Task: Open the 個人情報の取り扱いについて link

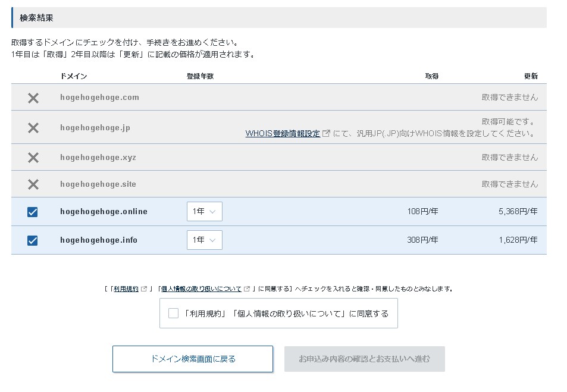Action: click(x=200, y=289)
